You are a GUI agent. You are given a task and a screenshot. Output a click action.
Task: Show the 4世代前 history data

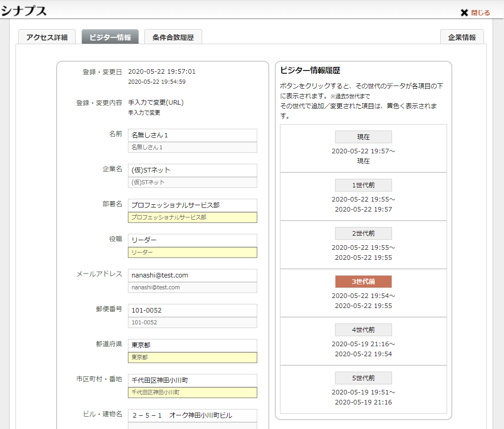click(x=363, y=330)
